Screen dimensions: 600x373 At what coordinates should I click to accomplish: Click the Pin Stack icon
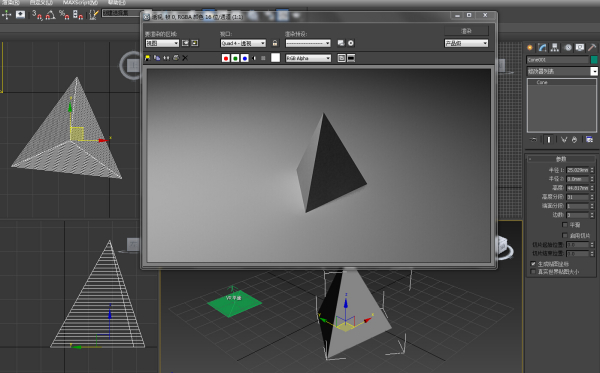point(533,140)
